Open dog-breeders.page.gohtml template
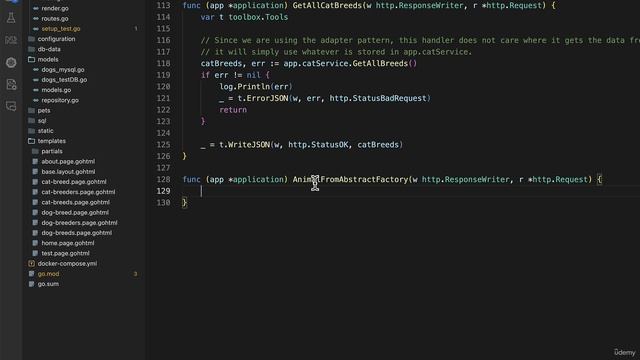This screenshot has height=360, width=640. click(x=79, y=223)
